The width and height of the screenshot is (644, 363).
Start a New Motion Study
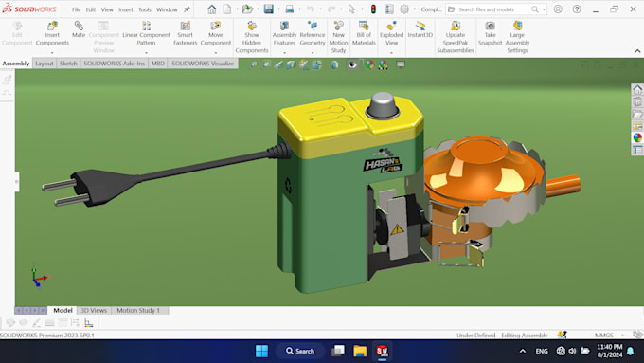click(338, 37)
